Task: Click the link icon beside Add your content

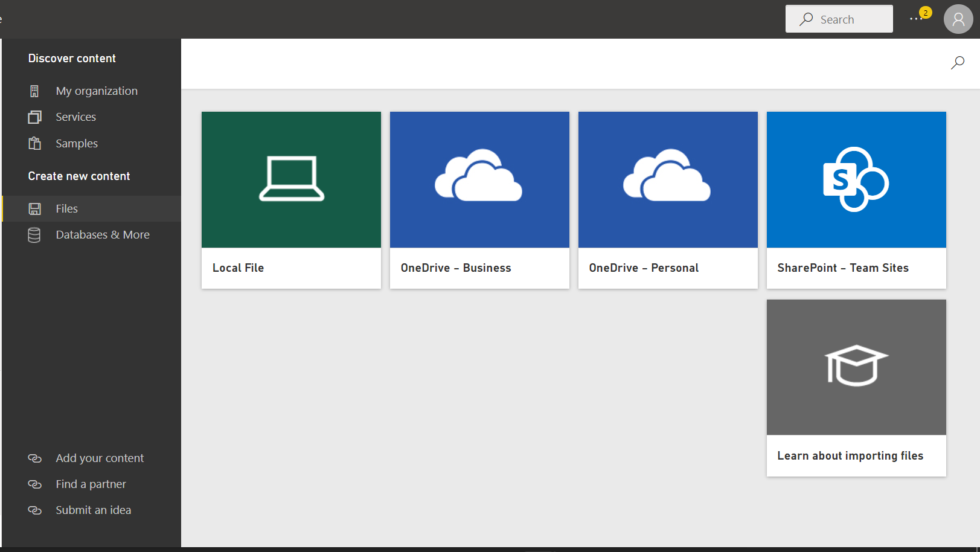Action: click(35, 458)
